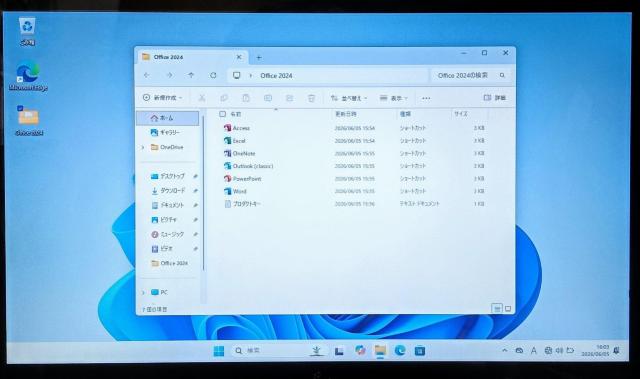The height and width of the screenshot is (379, 640).
Task: Switch to details list view icon in status bar
Action: click(x=497, y=308)
